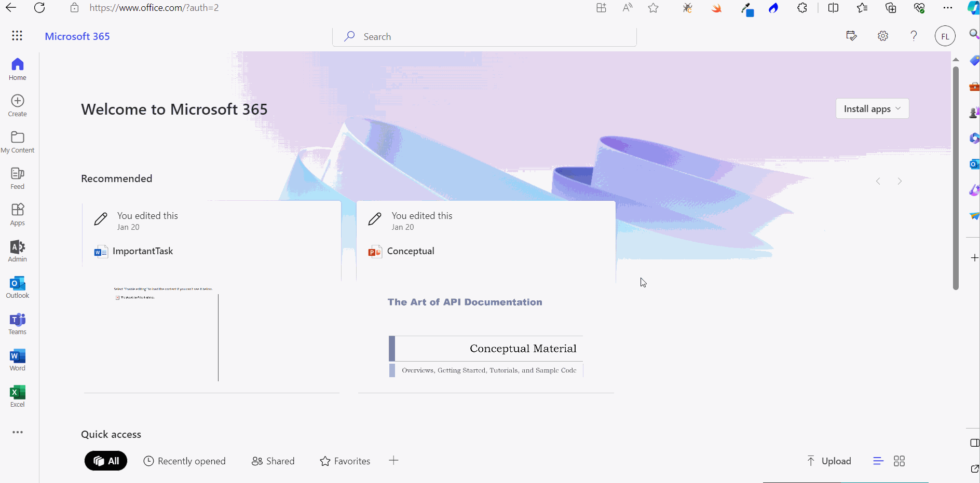Add an app to the Edge sidebar
The image size is (980, 483).
pyautogui.click(x=974, y=258)
